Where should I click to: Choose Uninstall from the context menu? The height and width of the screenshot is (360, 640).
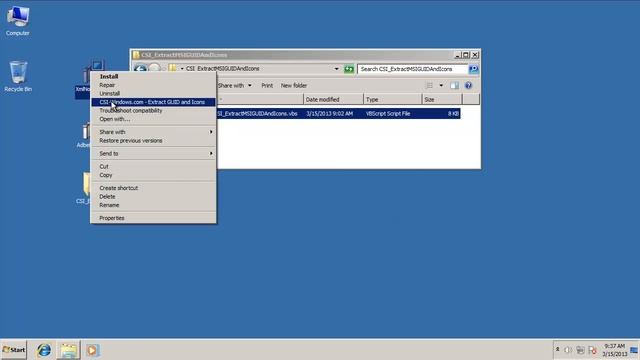(x=153, y=93)
